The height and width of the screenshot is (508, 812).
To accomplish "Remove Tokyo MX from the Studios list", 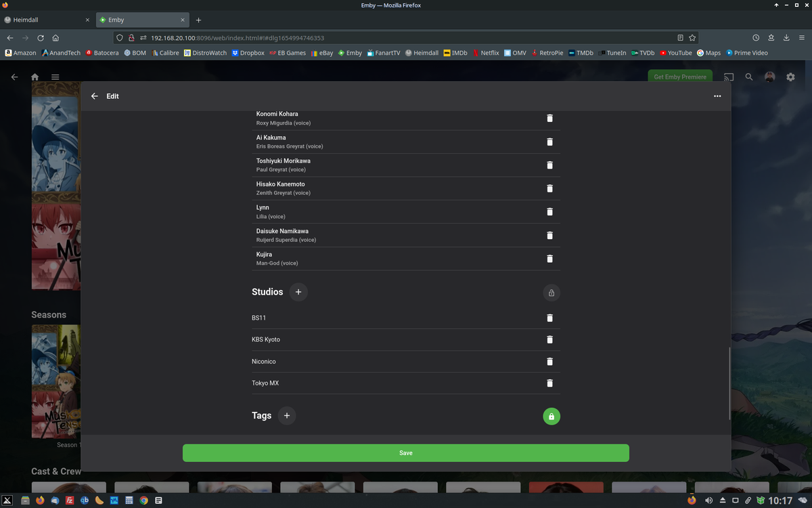I will (x=549, y=383).
